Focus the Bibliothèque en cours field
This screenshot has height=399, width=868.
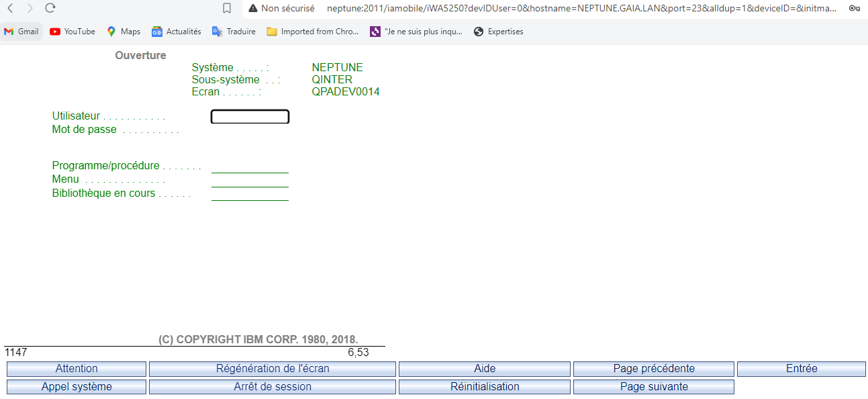[x=250, y=194]
